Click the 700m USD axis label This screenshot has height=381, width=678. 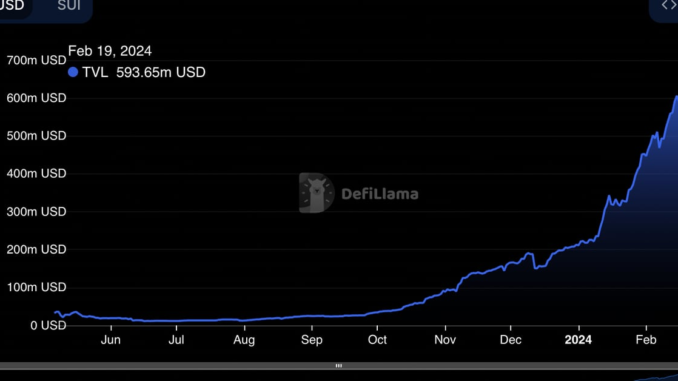(36, 61)
